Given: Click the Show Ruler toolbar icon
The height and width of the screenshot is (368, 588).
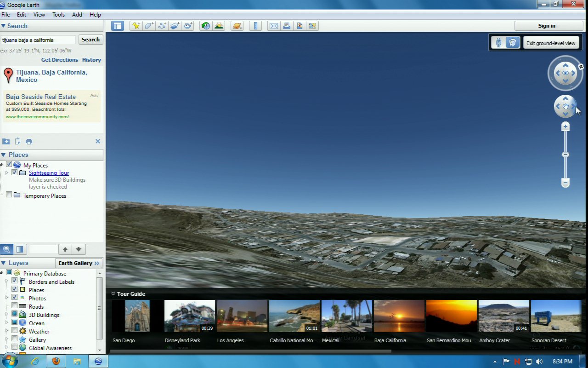Looking at the screenshot, I should (255, 26).
